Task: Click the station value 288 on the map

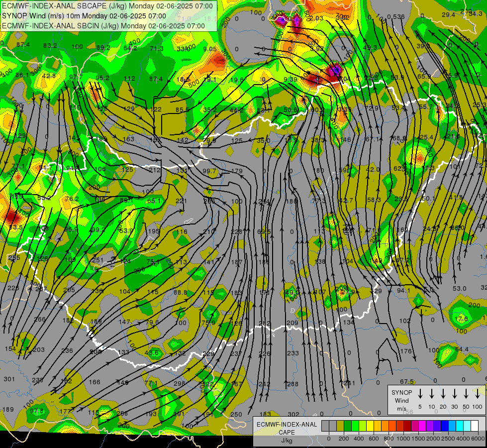Action: 292,384
